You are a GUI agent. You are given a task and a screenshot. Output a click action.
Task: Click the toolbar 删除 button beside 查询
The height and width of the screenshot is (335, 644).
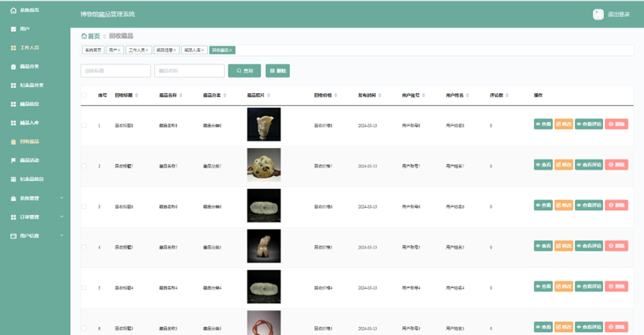(x=278, y=71)
